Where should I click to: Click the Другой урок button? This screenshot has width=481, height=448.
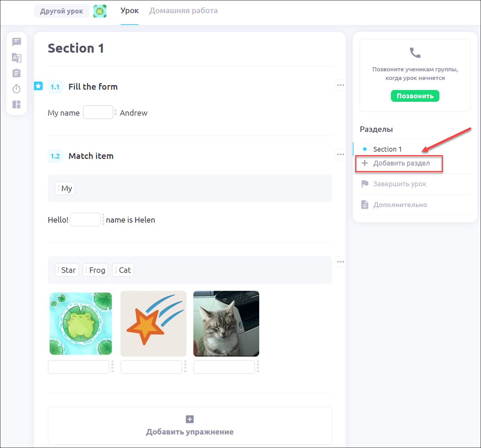pos(61,11)
